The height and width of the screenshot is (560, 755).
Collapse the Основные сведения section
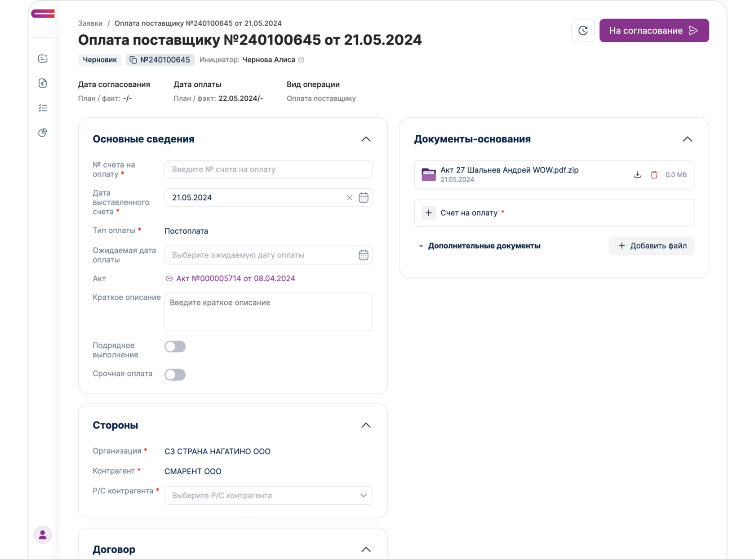coord(366,139)
